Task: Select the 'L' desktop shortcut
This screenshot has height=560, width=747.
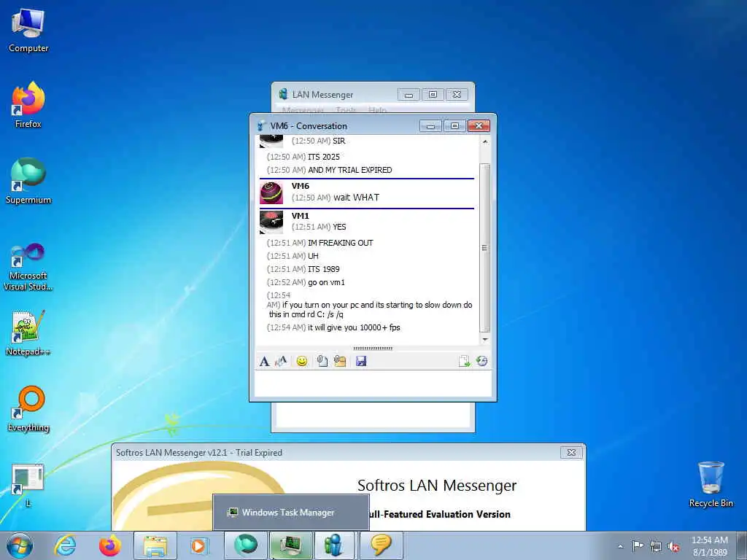Action: pyautogui.click(x=28, y=485)
